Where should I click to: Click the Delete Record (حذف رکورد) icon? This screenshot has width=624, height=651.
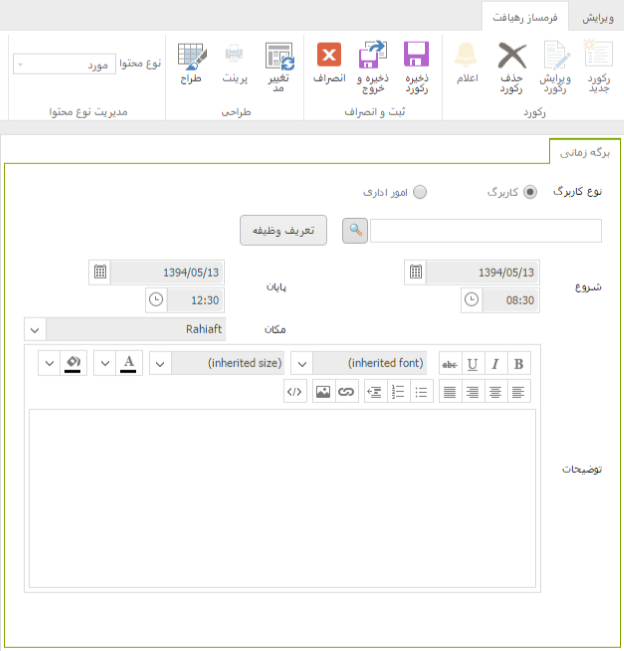click(x=512, y=55)
